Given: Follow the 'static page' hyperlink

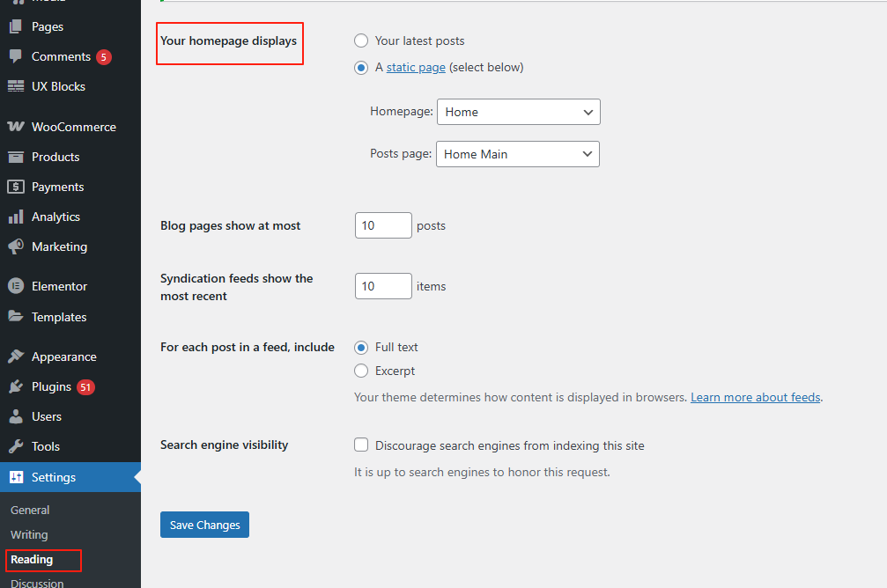Looking at the screenshot, I should pyautogui.click(x=416, y=67).
